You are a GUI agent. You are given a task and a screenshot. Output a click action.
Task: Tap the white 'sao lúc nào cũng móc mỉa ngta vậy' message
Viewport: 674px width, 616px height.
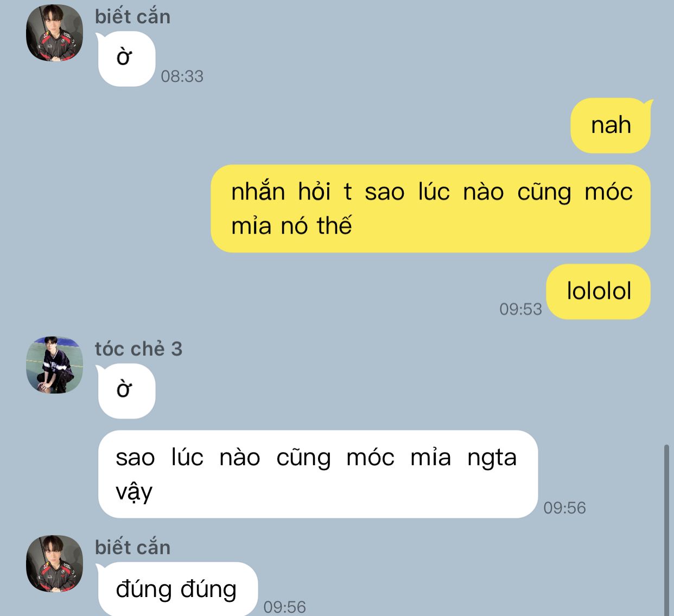click(317, 474)
